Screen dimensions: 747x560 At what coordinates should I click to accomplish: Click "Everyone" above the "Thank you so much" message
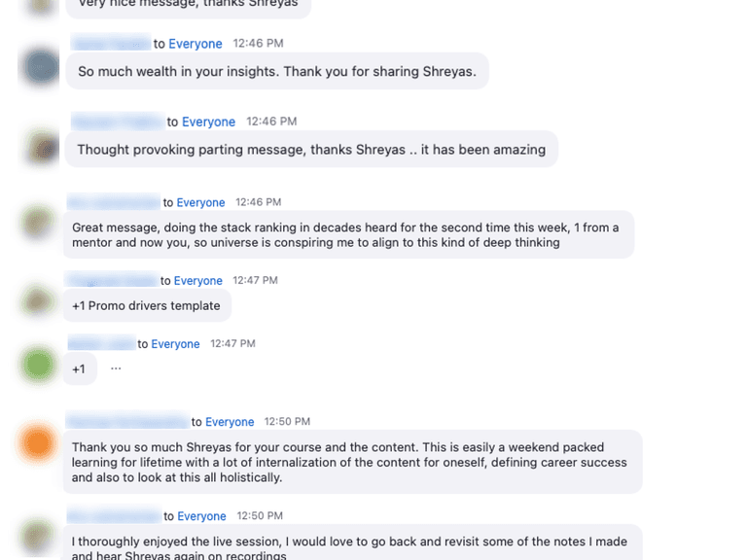[230, 422]
